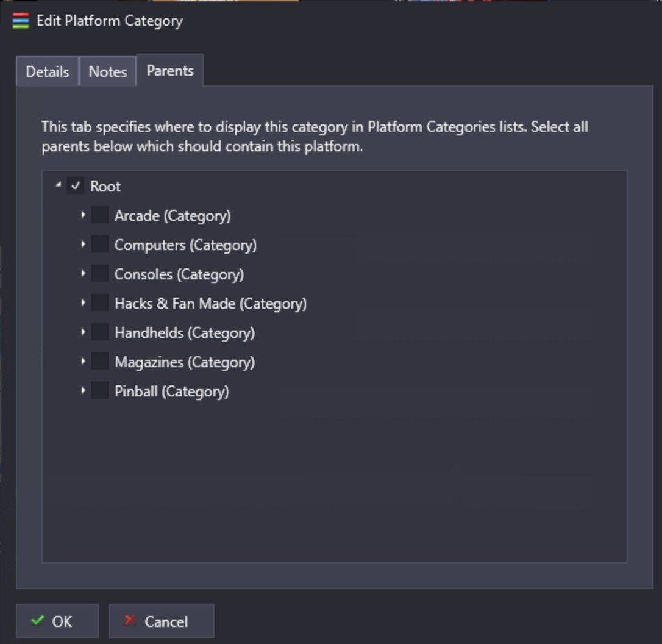This screenshot has width=662, height=644.
Task: Collapse the Root tree node arrow
Action: pos(59,185)
